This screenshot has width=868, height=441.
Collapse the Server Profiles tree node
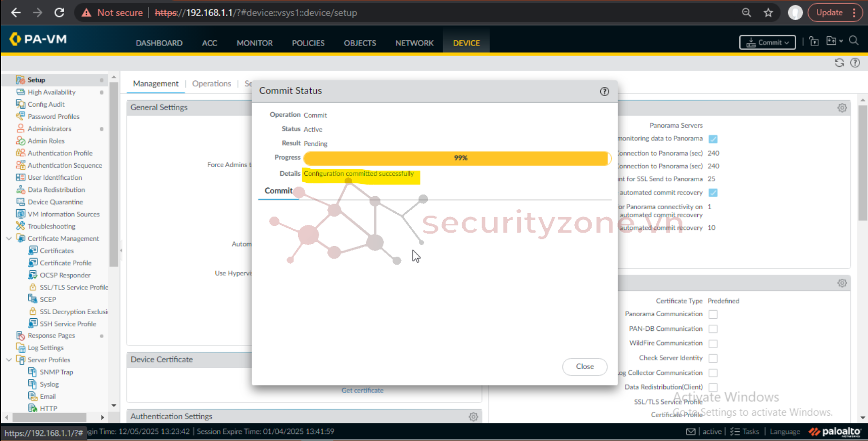(x=9, y=360)
